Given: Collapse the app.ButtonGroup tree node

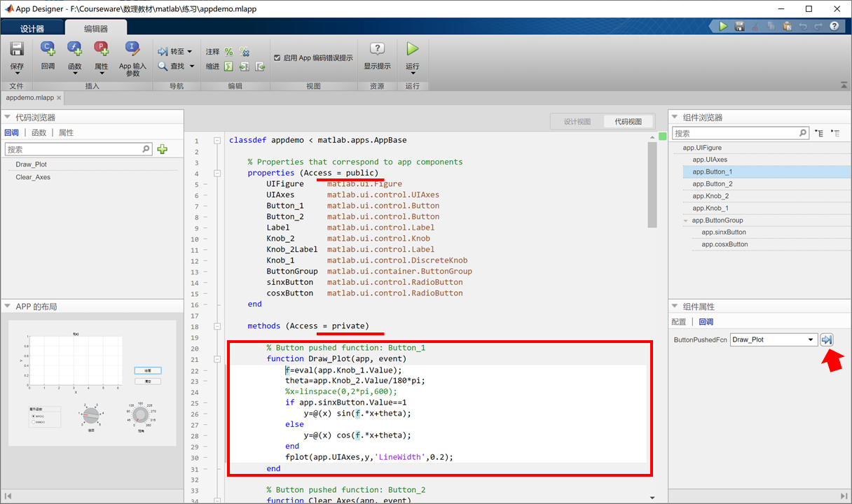Looking at the screenshot, I should point(686,220).
